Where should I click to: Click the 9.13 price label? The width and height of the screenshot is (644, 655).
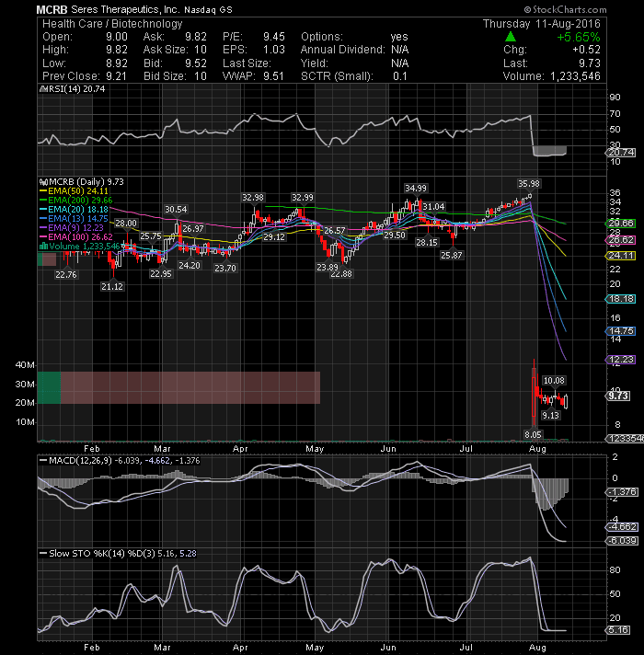[x=550, y=415]
